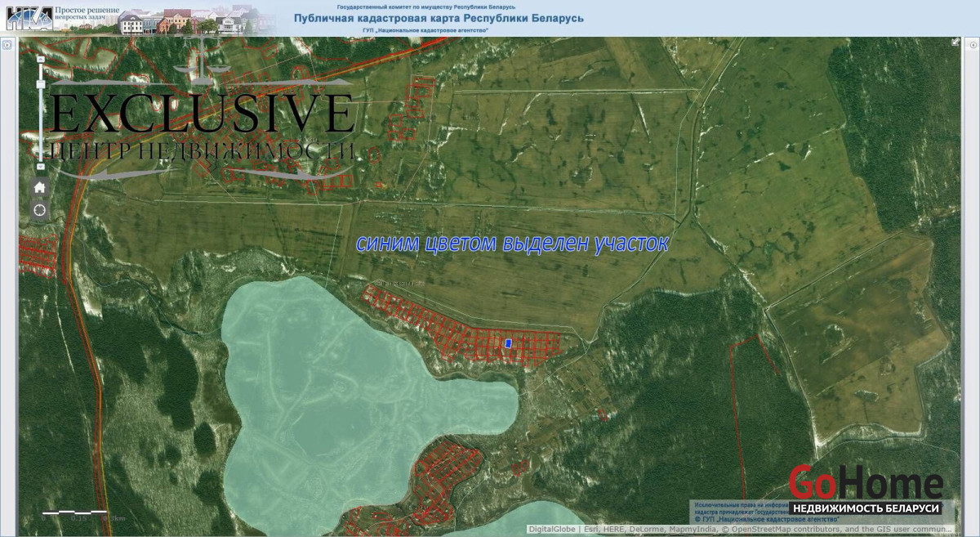Click the Home extent map button
The height and width of the screenshot is (537, 980).
[40, 188]
